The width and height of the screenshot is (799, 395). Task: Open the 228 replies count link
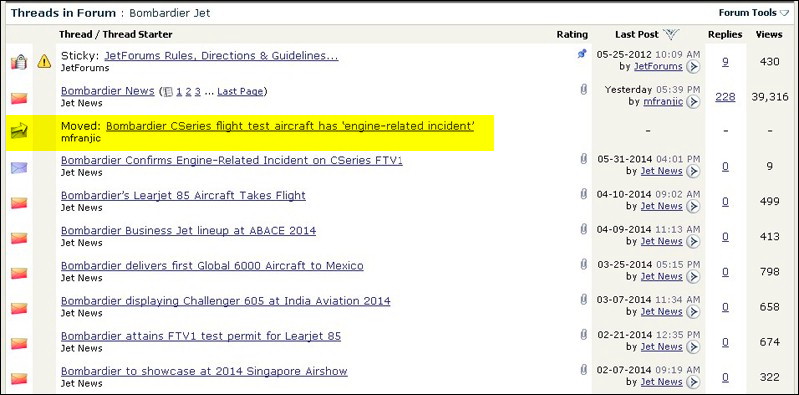pyautogui.click(x=725, y=97)
